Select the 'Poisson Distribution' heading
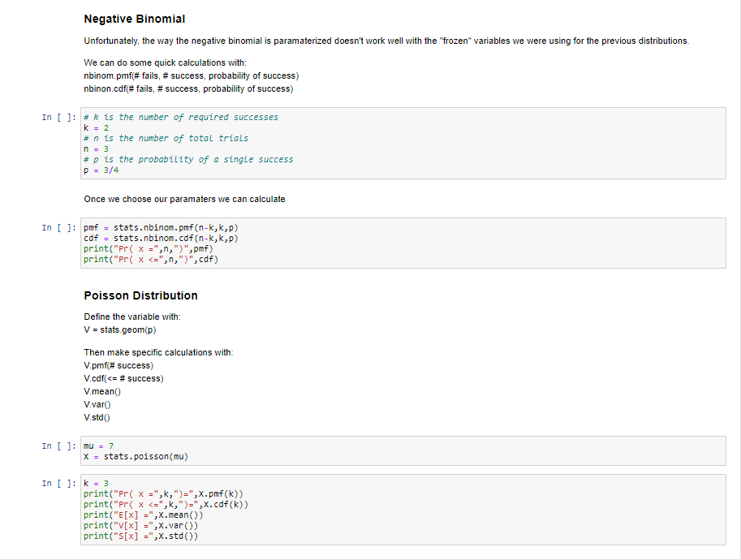Image resolution: width=741 pixels, height=560 pixels. click(140, 295)
